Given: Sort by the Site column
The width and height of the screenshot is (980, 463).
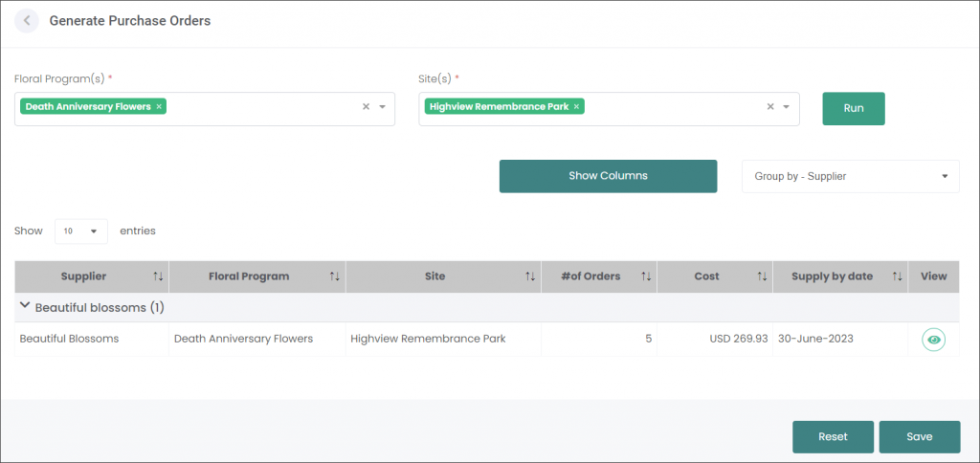Looking at the screenshot, I should coord(530,276).
